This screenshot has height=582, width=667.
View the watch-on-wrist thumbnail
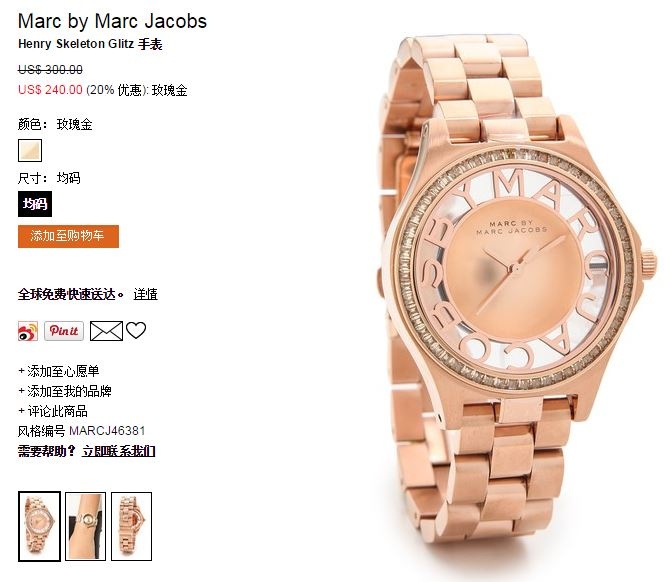pos(85,526)
